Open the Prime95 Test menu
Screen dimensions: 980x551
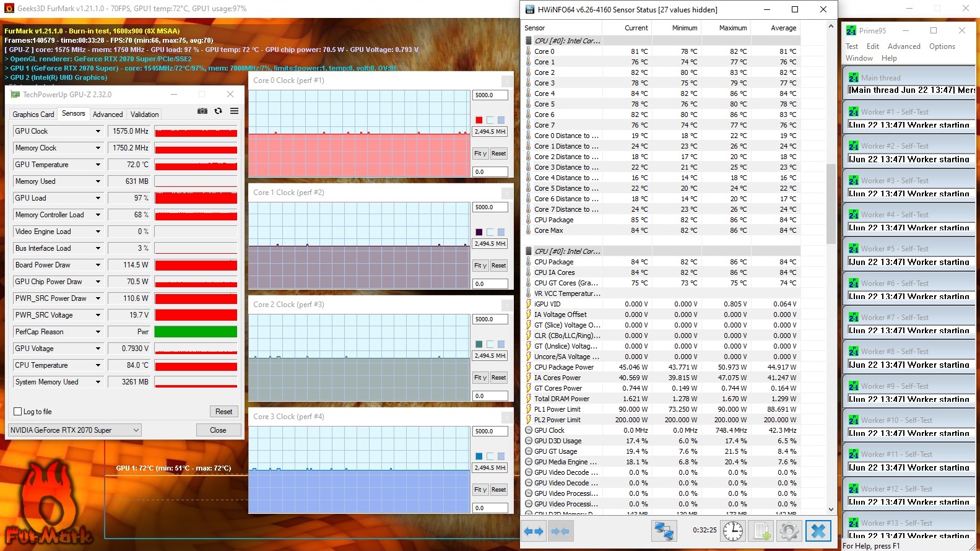click(852, 46)
